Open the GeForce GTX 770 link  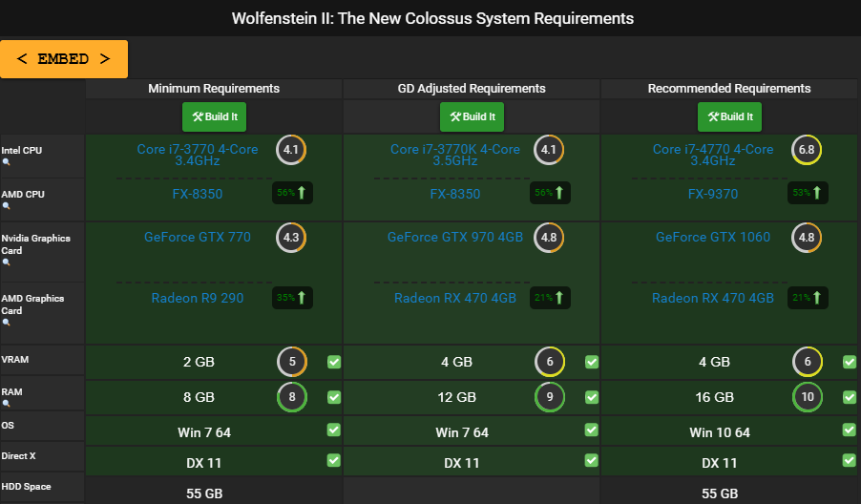(198, 237)
